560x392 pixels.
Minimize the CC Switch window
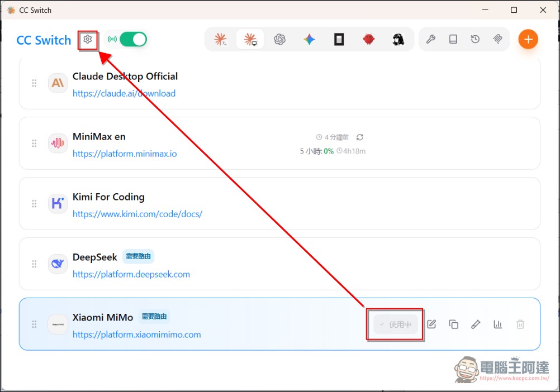pos(485,10)
